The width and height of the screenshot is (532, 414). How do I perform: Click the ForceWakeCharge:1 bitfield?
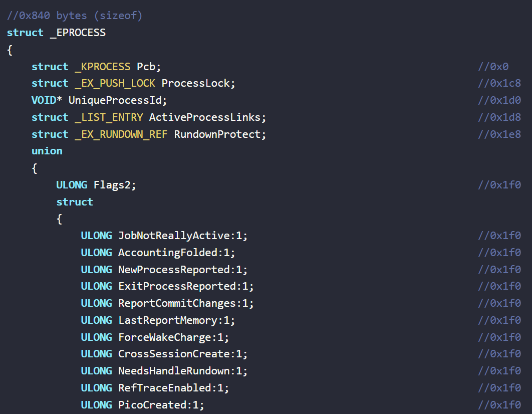tap(171, 337)
